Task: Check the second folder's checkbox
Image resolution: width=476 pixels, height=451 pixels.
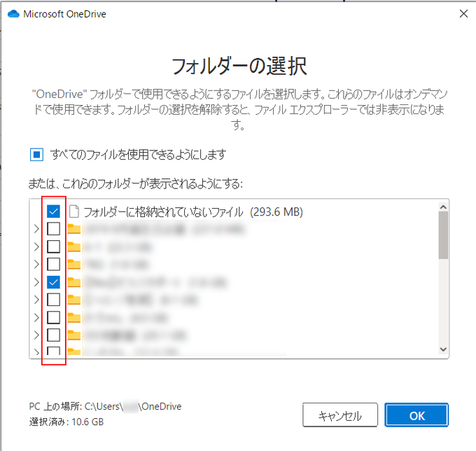Action: (x=53, y=247)
